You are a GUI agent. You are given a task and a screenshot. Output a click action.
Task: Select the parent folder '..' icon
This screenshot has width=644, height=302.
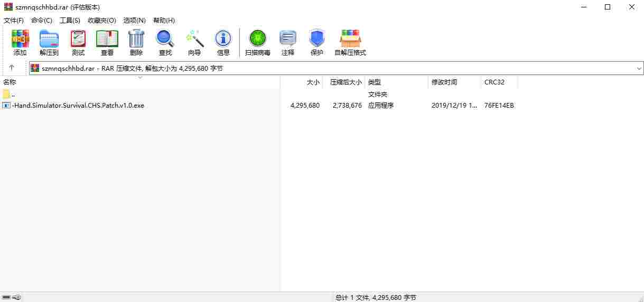click(6, 94)
